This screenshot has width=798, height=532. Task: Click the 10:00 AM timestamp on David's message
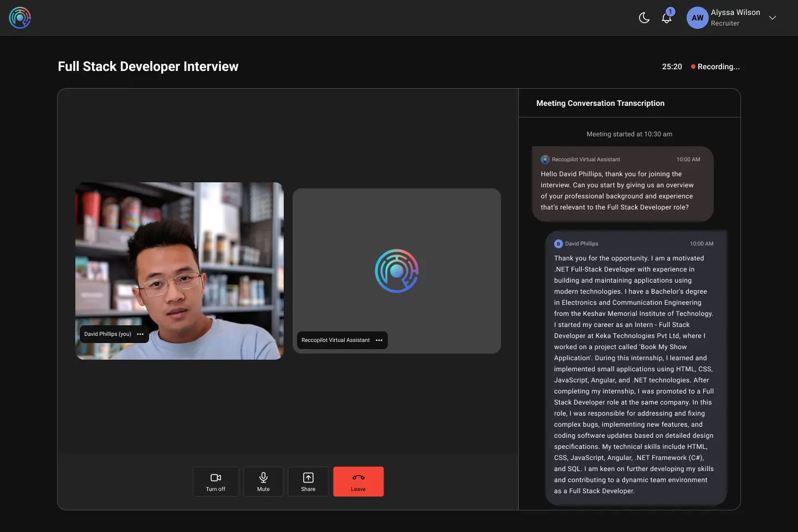click(x=702, y=244)
